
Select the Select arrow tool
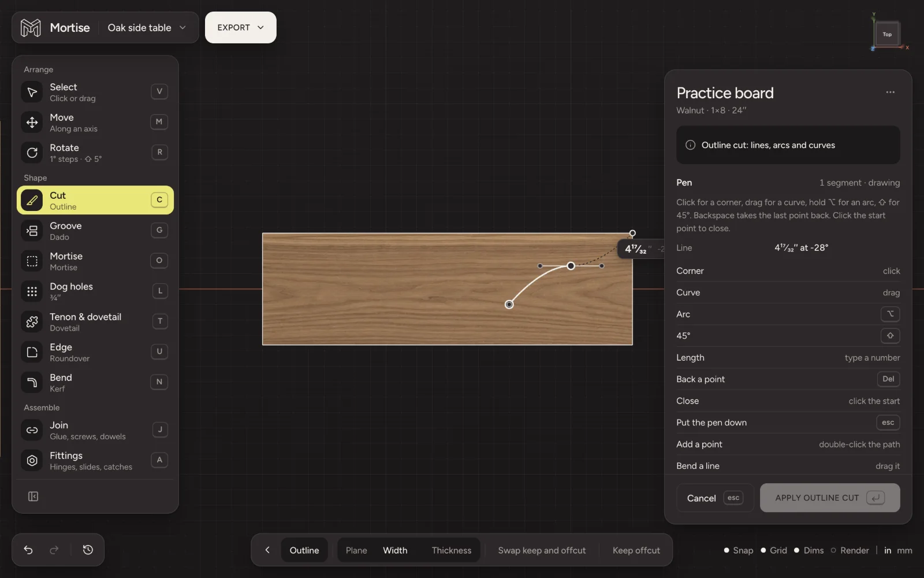(32, 92)
